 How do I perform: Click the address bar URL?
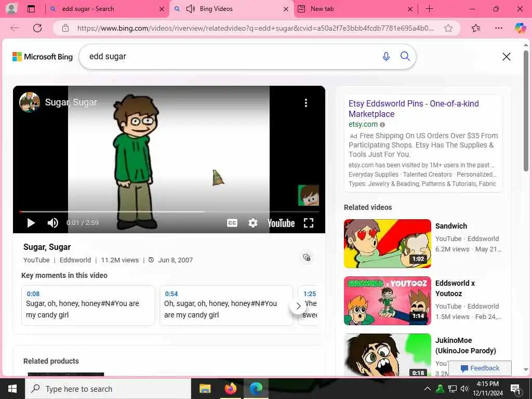click(255, 28)
